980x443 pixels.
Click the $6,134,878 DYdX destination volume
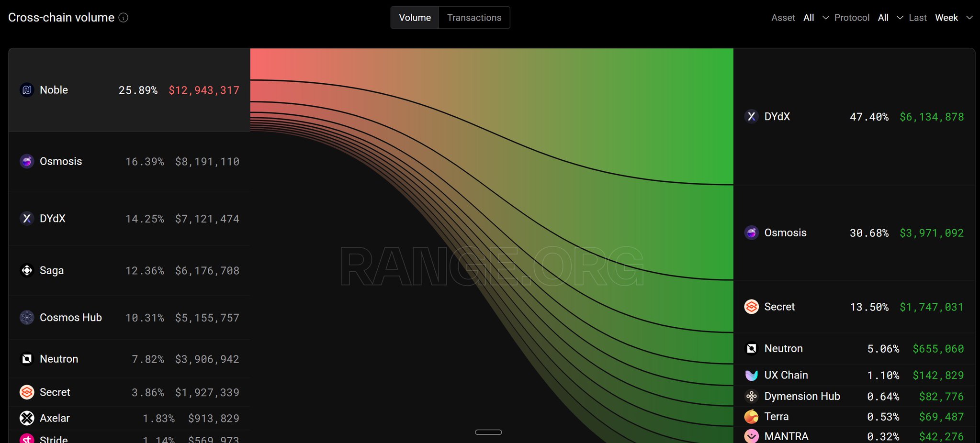pyautogui.click(x=932, y=117)
